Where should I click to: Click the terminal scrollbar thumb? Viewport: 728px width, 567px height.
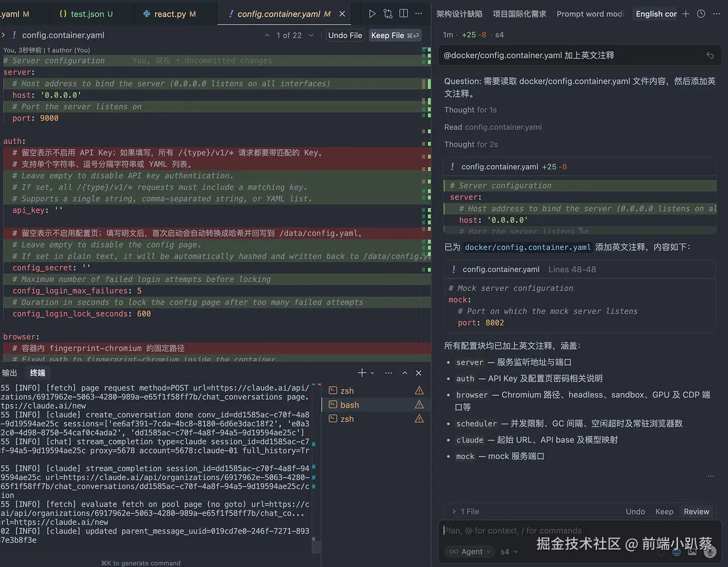click(x=316, y=547)
